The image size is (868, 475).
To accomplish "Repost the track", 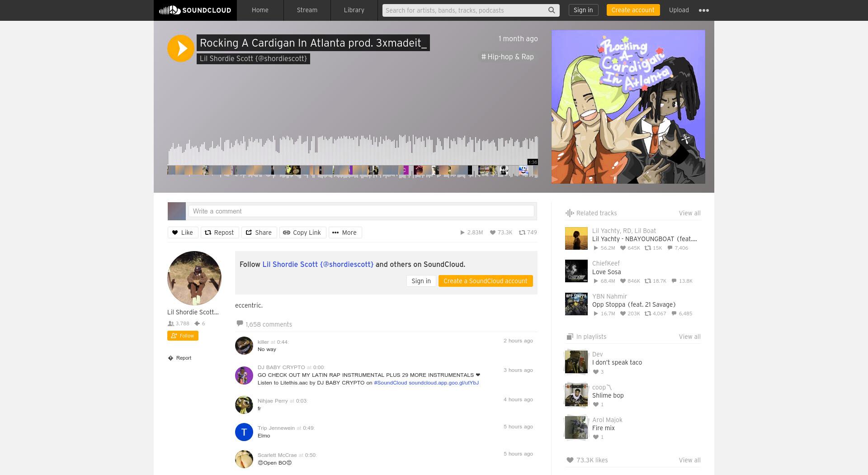I will point(219,233).
